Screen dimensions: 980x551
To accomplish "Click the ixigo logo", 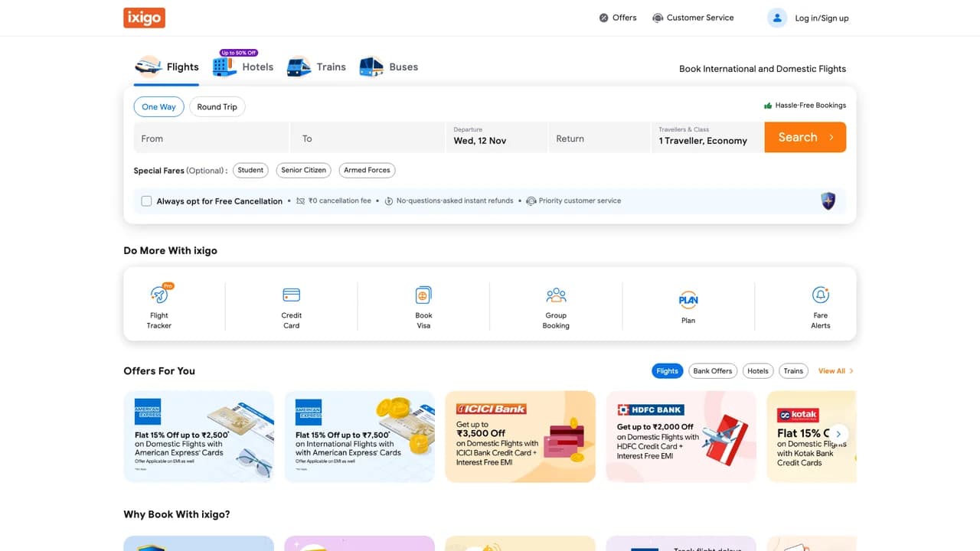I will pyautogui.click(x=144, y=18).
